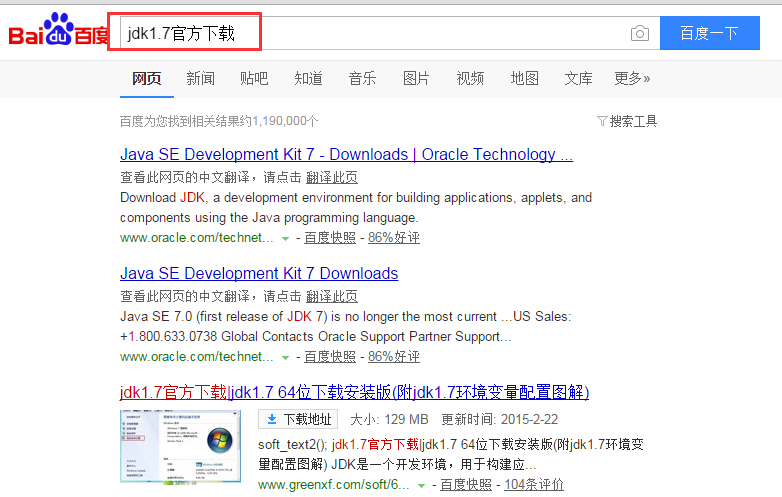The width and height of the screenshot is (782, 497).
Task: Click the Baidu logo
Action: (59, 30)
